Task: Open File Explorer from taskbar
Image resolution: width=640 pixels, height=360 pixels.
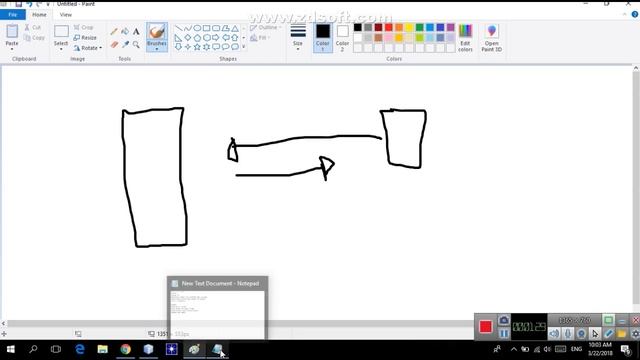Action: [102, 349]
